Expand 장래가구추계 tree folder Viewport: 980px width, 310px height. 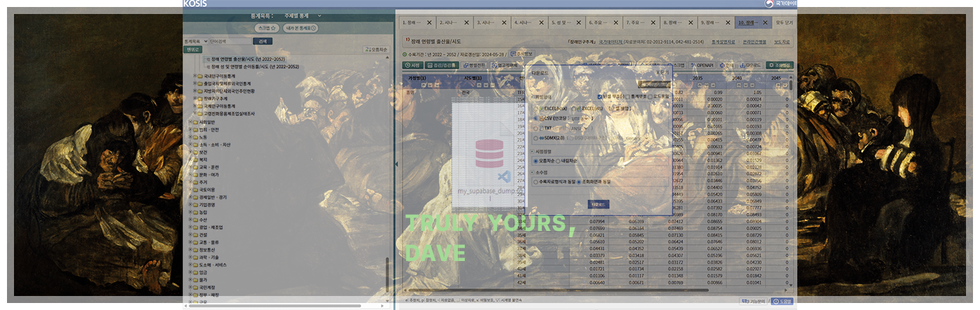tap(195, 99)
